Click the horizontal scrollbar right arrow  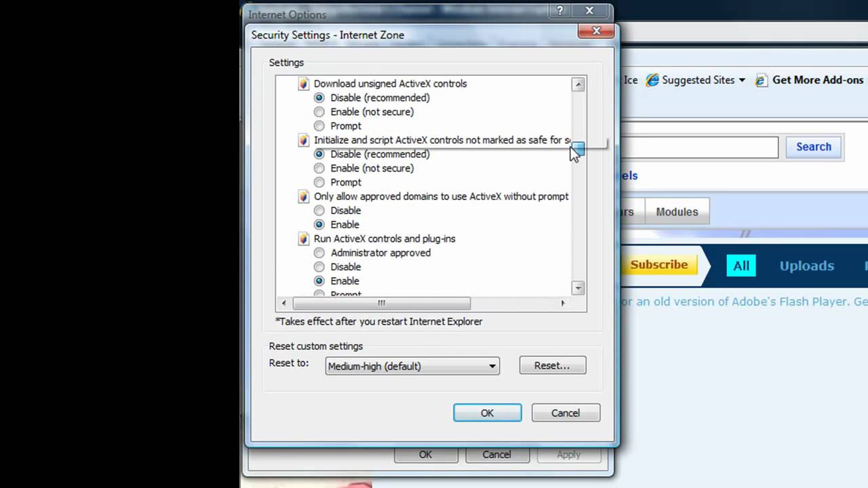tap(563, 303)
